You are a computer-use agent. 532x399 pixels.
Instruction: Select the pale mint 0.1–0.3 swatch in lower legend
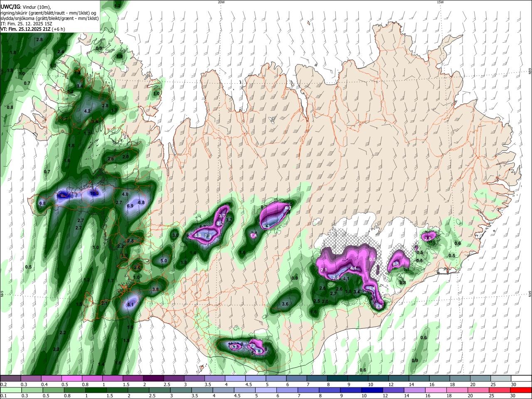10,390
